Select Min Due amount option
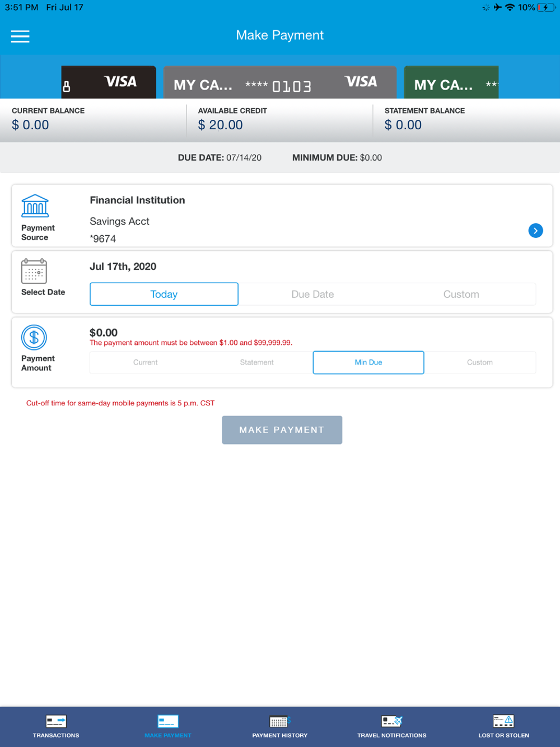560x747 pixels. tap(368, 362)
